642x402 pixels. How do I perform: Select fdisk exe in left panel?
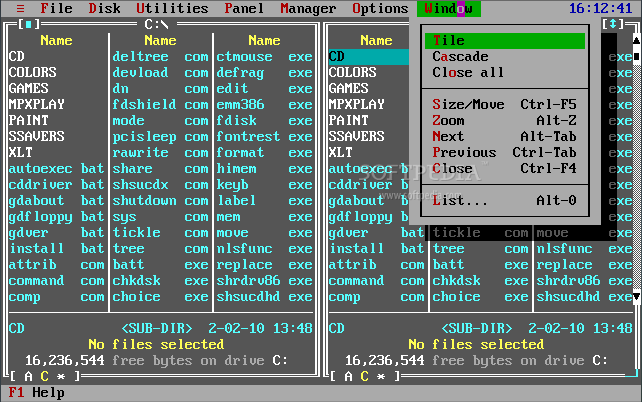tap(264, 120)
